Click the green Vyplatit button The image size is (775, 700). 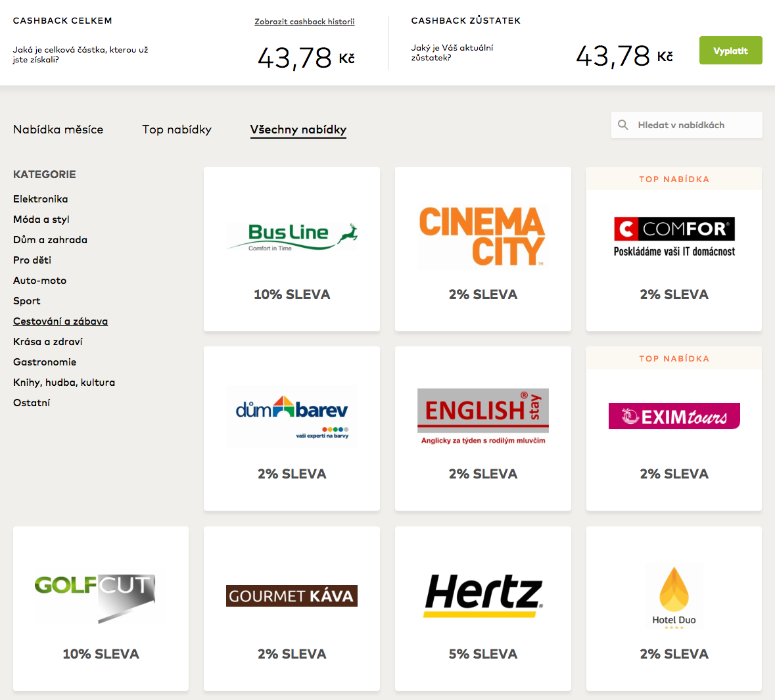pyautogui.click(x=730, y=51)
